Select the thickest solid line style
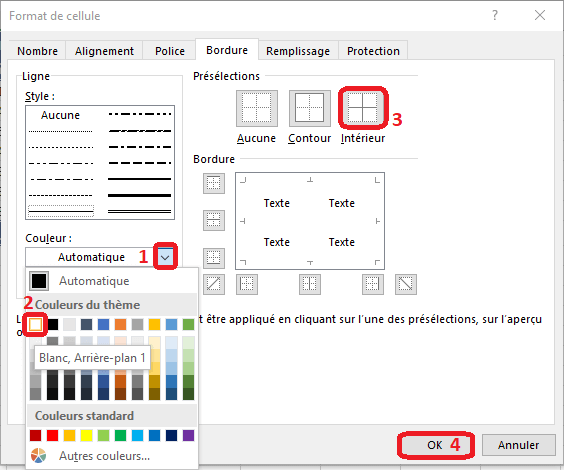The width and height of the screenshot is (564, 470). tap(140, 195)
